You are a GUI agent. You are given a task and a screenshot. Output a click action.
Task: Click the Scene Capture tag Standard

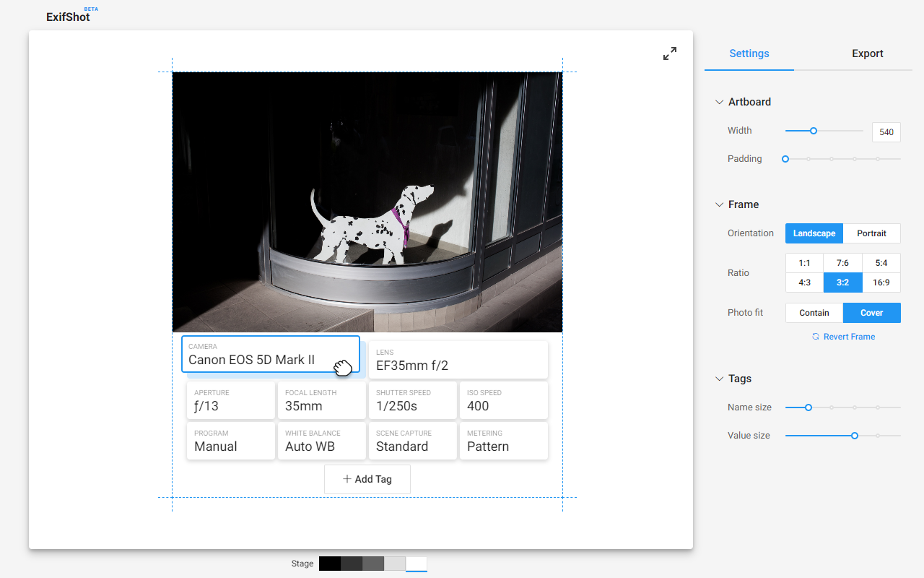412,441
